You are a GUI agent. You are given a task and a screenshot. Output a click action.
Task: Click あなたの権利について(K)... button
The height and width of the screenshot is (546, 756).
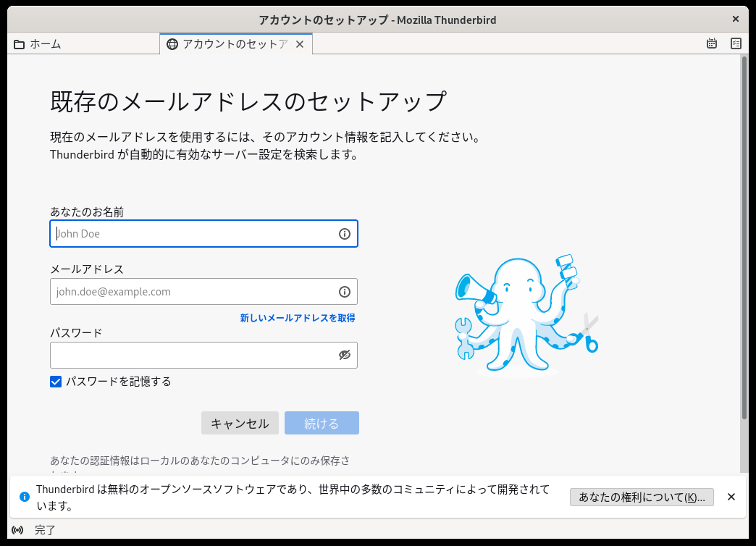pyautogui.click(x=642, y=497)
